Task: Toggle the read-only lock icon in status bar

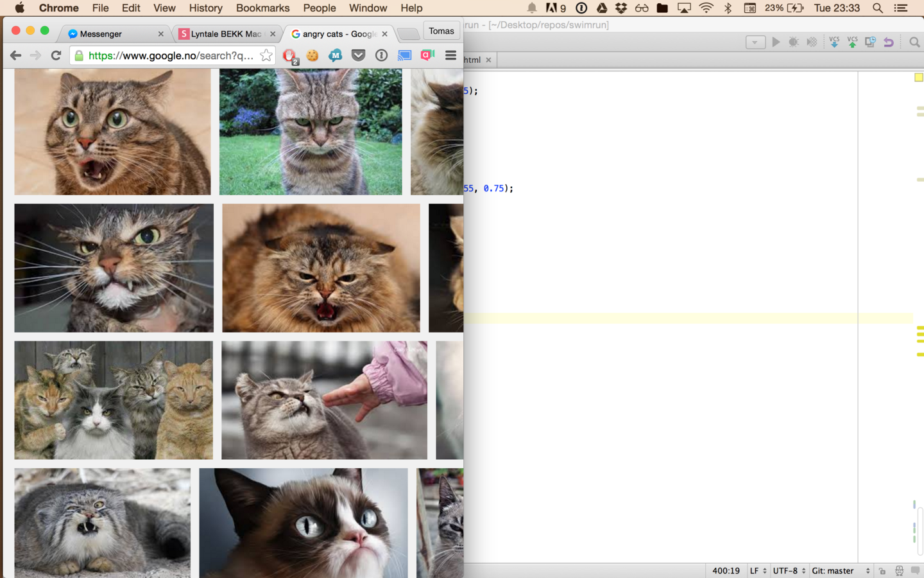Action: (x=882, y=571)
